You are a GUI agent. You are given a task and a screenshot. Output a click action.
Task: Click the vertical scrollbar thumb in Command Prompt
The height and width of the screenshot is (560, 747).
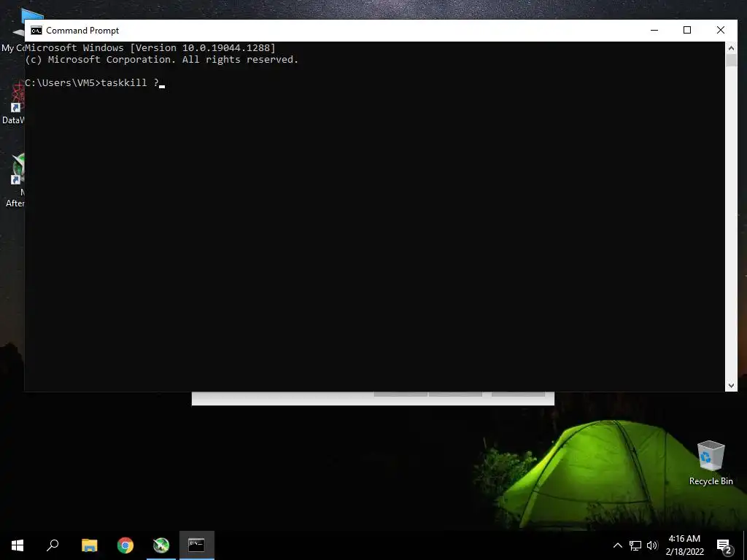tap(731, 60)
